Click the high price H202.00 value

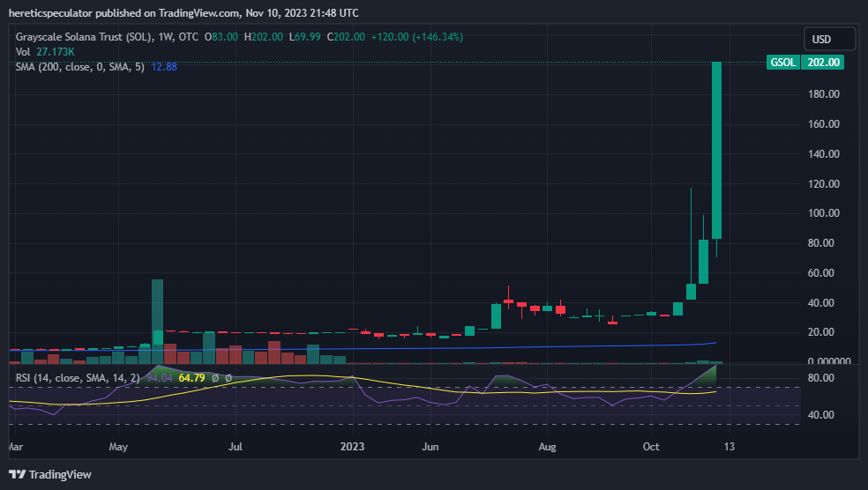(x=264, y=37)
